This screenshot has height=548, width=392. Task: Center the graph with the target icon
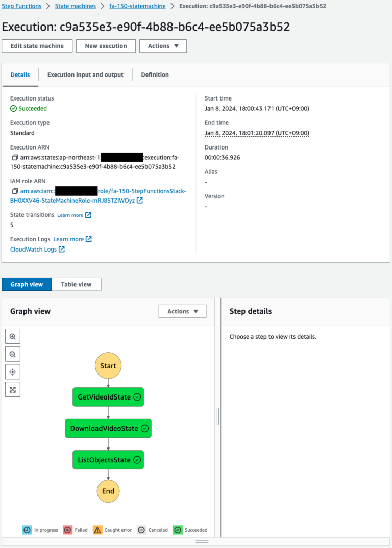tap(13, 372)
